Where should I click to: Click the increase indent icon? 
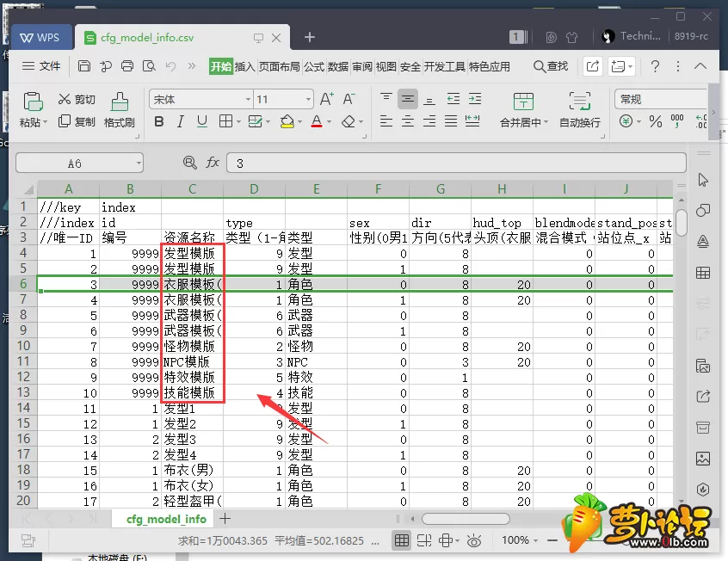click(x=474, y=98)
